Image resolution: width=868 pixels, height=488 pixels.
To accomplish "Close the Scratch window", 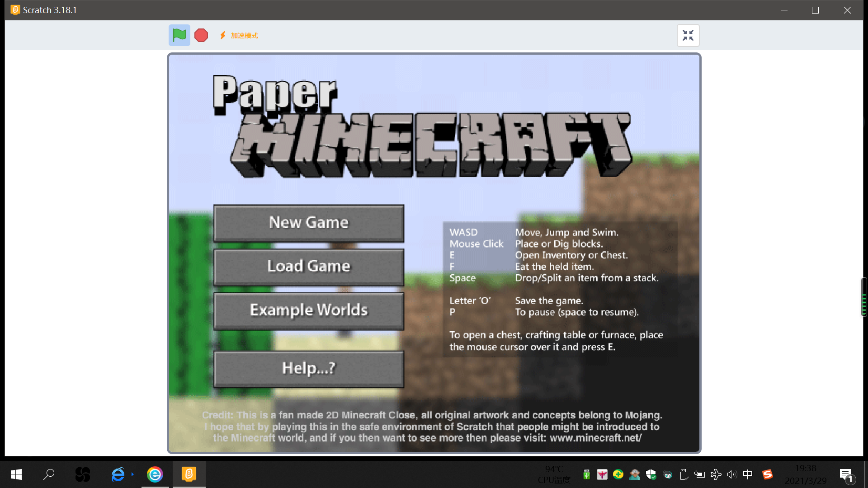I will pos(847,10).
